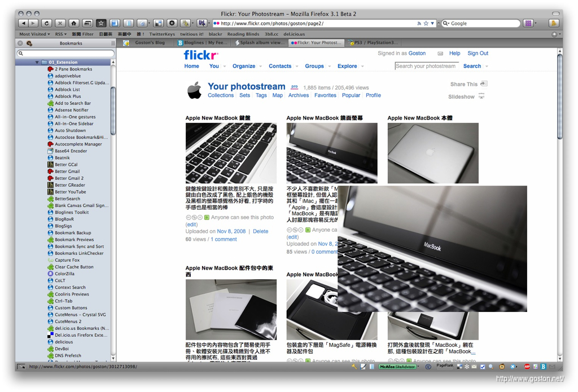Click the magnifier icon in status bar
This screenshot has width=578, height=392.
click(x=492, y=367)
